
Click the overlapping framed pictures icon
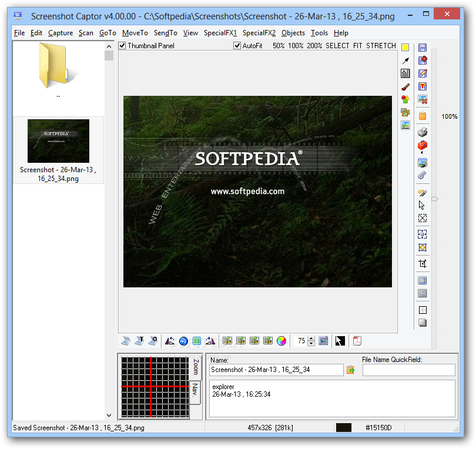click(x=405, y=112)
